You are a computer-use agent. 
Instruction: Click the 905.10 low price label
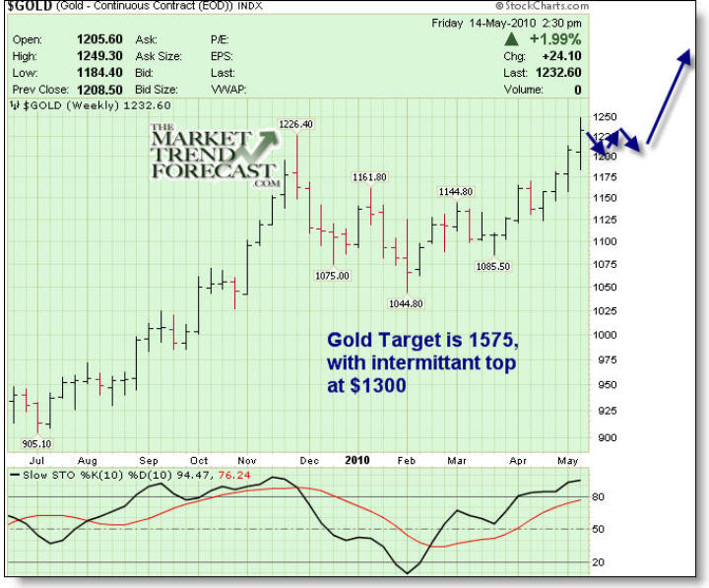[36, 444]
